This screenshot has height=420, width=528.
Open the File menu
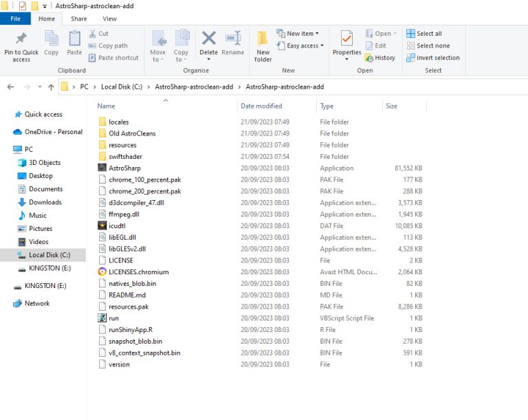pyautogui.click(x=15, y=19)
